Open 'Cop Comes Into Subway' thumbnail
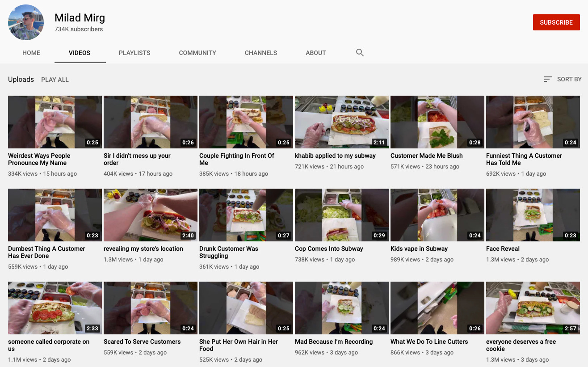 pos(342,215)
